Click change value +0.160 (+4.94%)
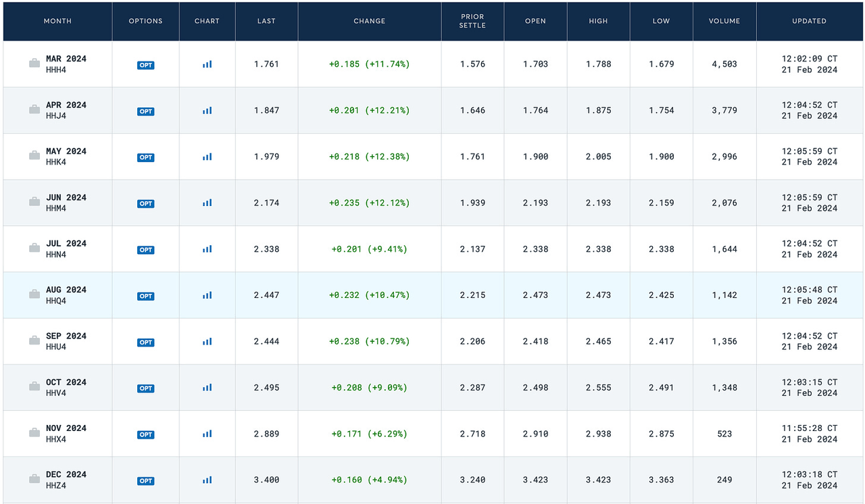 369,480
